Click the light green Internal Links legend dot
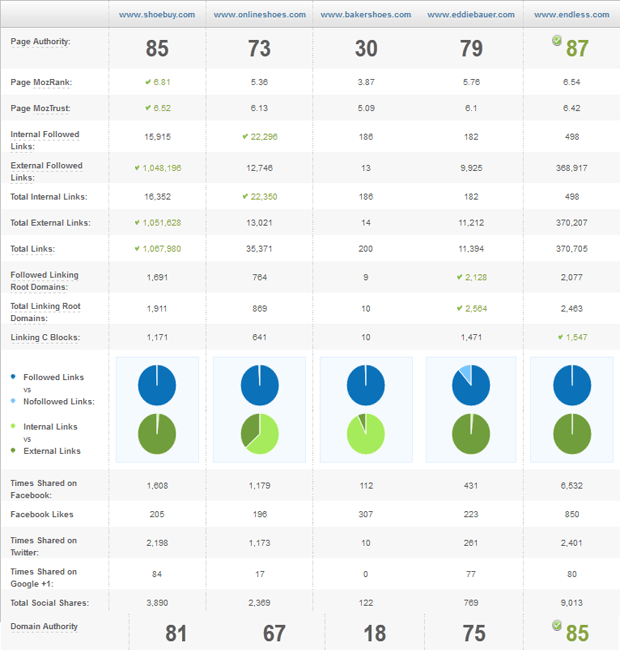This screenshot has height=650, width=620. (13, 426)
